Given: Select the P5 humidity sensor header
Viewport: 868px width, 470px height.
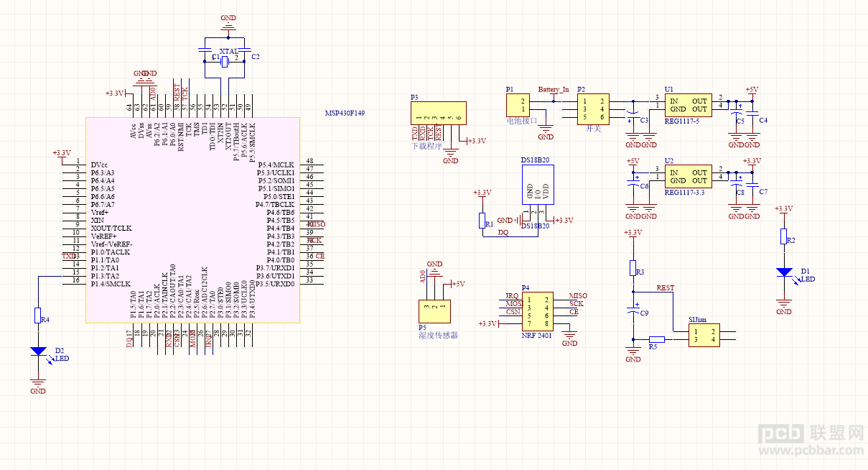Looking at the screenshot, I should click(x=434, y=309).
